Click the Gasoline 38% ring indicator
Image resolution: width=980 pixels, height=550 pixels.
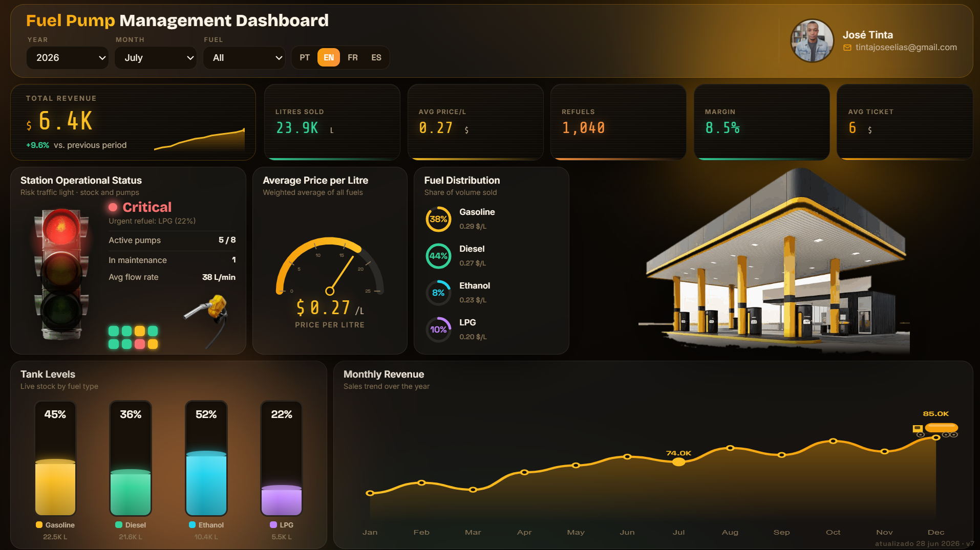point(438,219)
